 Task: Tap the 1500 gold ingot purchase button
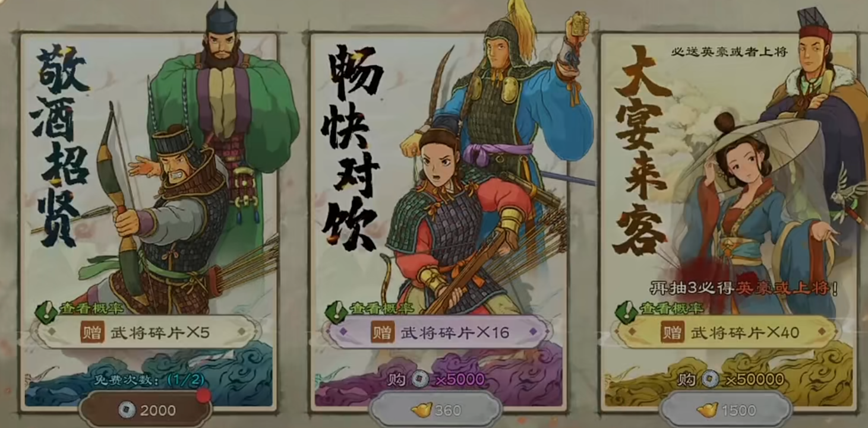coord(725,410)
